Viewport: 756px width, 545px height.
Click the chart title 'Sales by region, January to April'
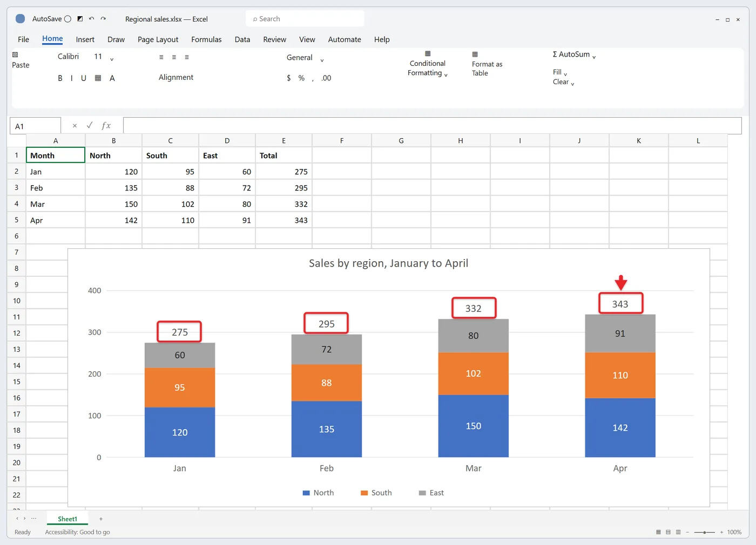[388, 263]
